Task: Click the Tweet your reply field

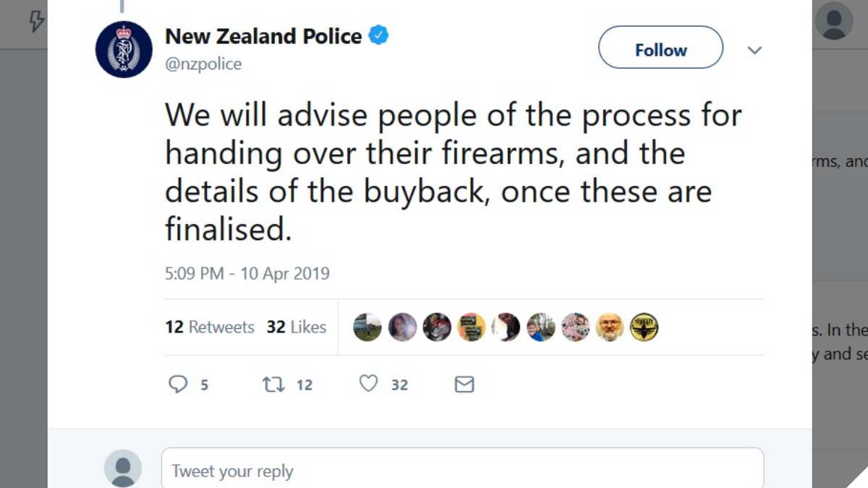Action: click(462, 471)
